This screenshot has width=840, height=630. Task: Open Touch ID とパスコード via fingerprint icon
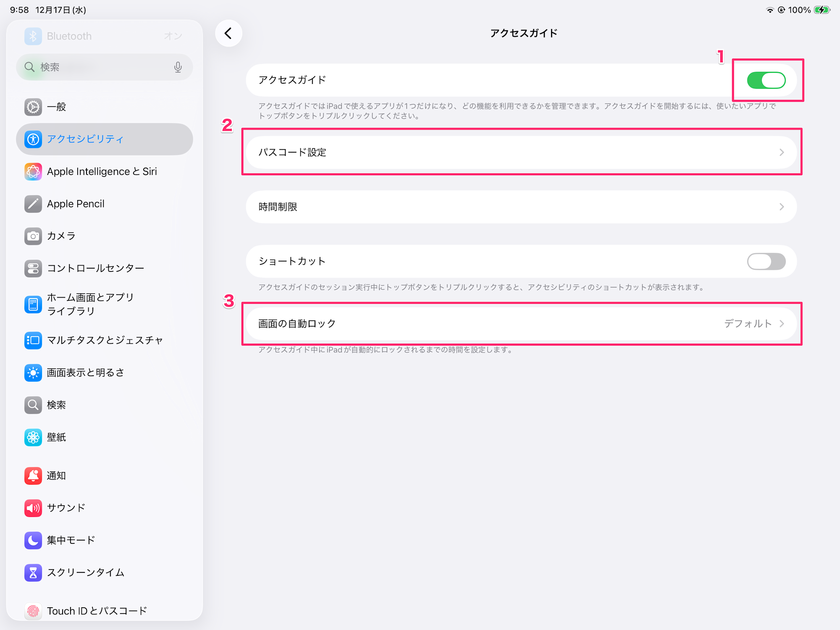tap(33, 612)
